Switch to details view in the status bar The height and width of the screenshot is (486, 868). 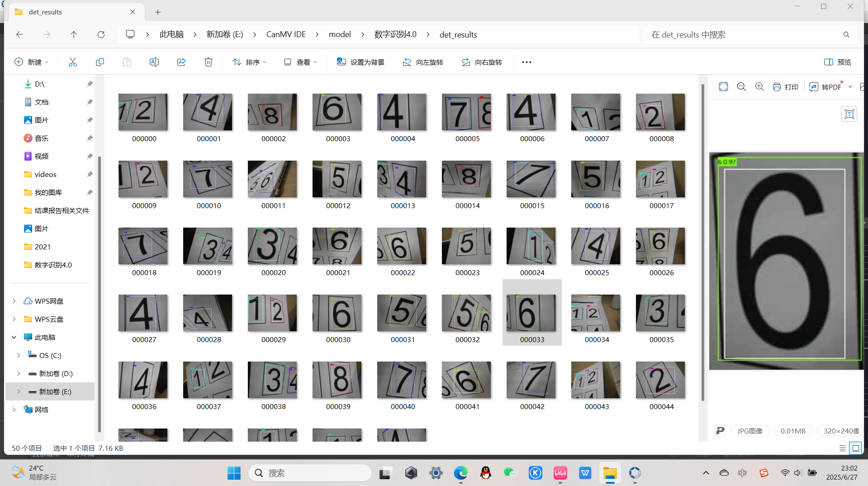point(842,448)
